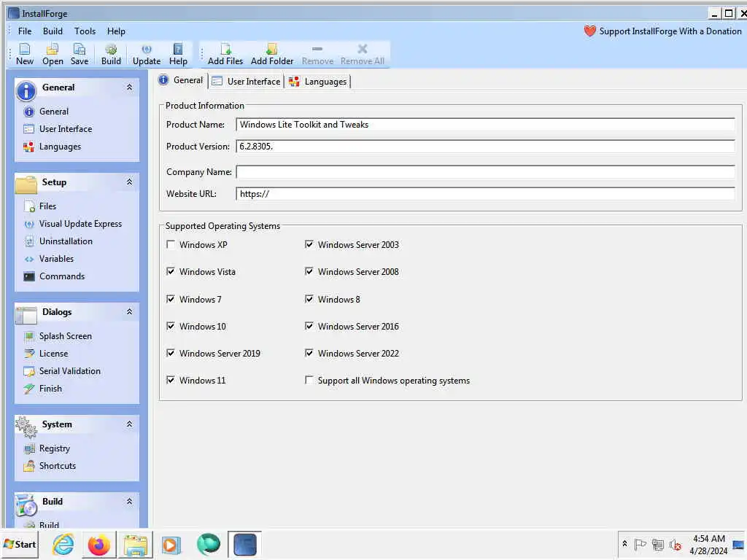Open Variables in the sidebar
747x560 pixels.
click(x=49, y=259)
